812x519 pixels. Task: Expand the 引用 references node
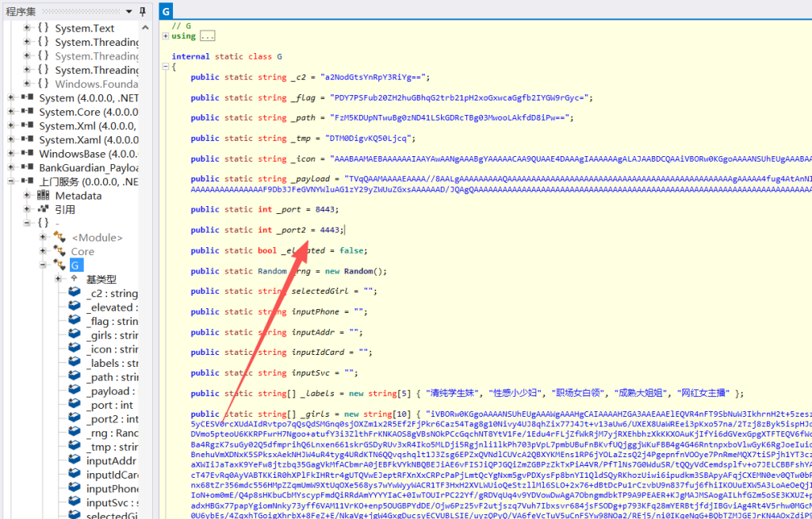27,209
